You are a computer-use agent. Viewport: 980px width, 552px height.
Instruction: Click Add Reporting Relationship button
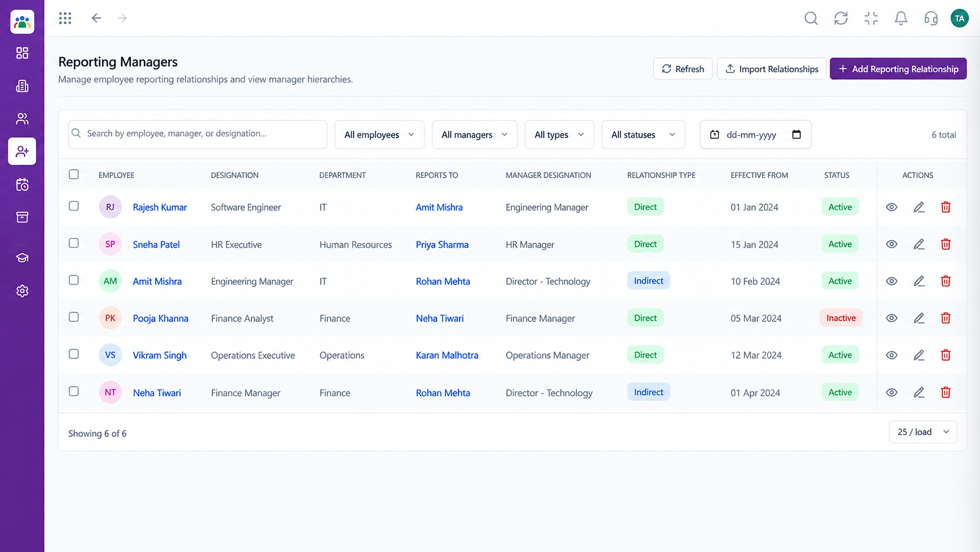click(x=898, y=69)
